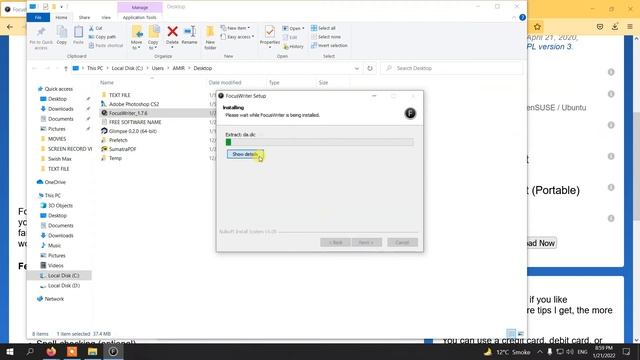Click the up-directory arrow in Explorer
Viewport: 640px width, 360px height.
(x=66, y=69)
